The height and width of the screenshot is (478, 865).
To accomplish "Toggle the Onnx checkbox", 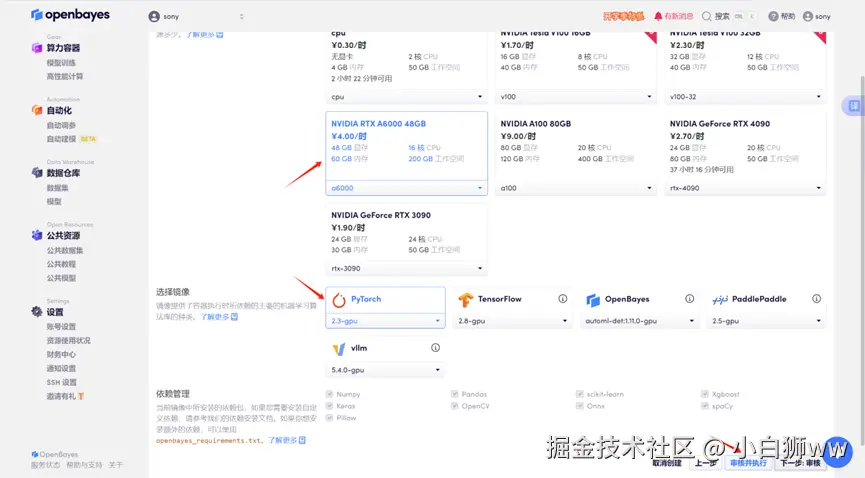I will click(580, 406).
